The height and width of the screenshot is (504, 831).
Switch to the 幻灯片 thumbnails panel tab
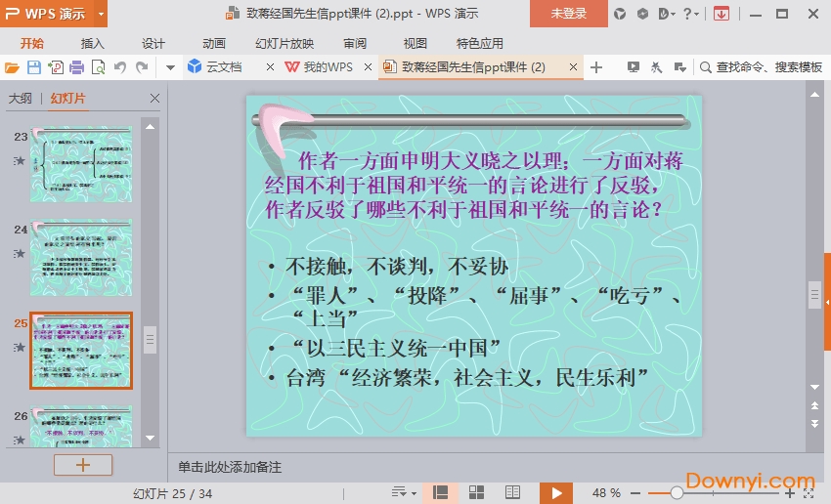click(x=67, y=98)
